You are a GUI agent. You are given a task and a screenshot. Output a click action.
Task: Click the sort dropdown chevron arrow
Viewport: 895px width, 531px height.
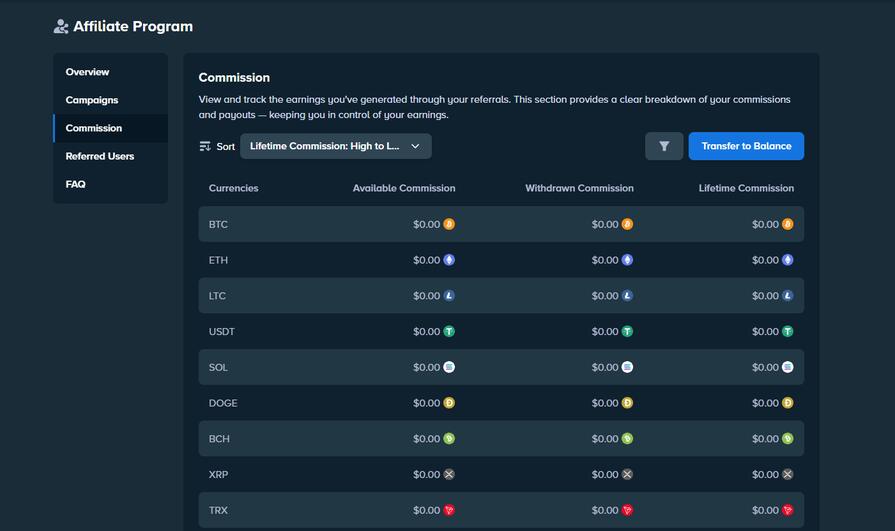click(x=416, y=146)
